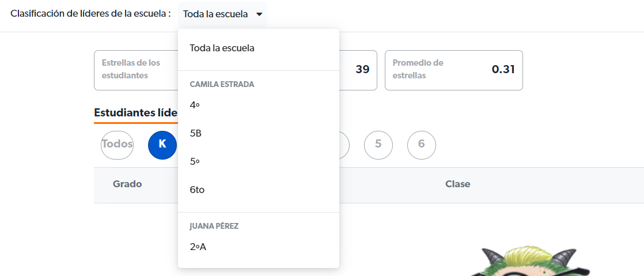
Task: Activate the Todos grade filter circle
Action: [x=117, y=145]
